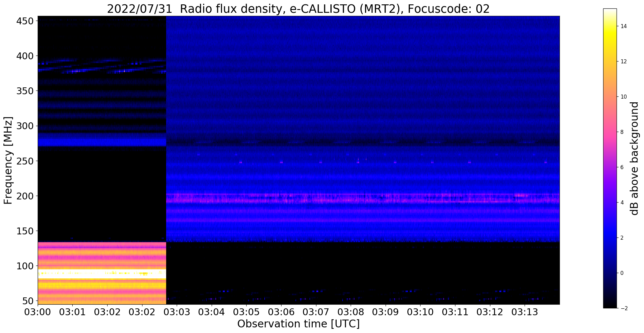Image resolution: width=644 pixels, height=333 pixels.
Task: Select the colorbar tick value 6
Action: [622, 167]
